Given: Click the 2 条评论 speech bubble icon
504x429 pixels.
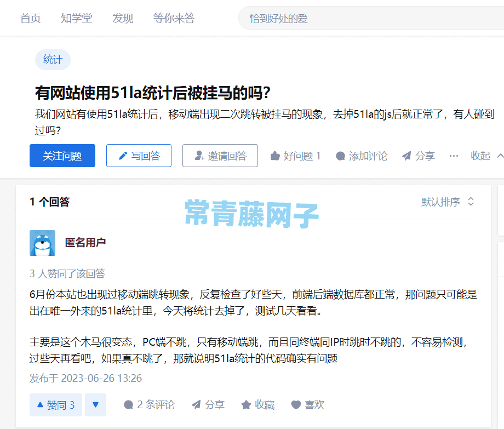Looking at the screenshot, I should [128, 405].
